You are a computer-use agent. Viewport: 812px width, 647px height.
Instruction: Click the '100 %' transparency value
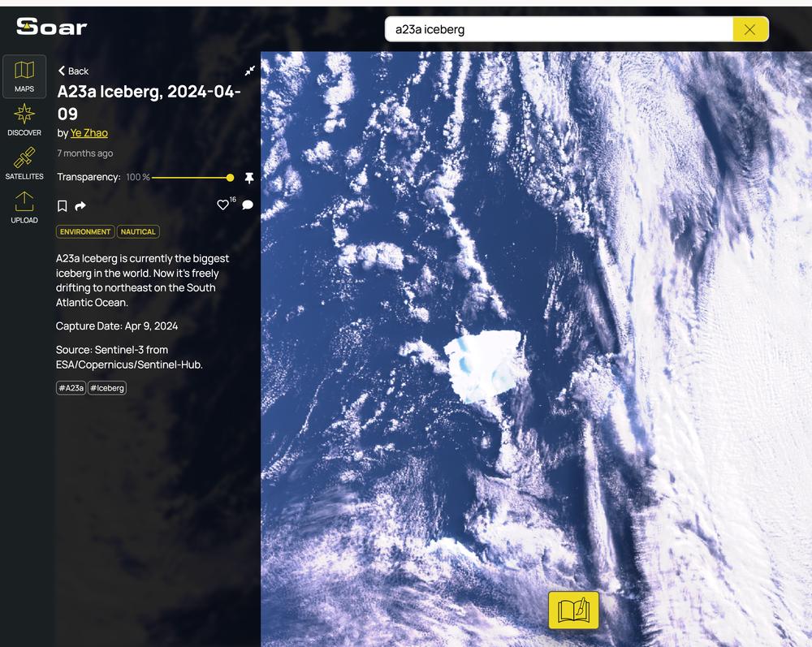(138, 177)
